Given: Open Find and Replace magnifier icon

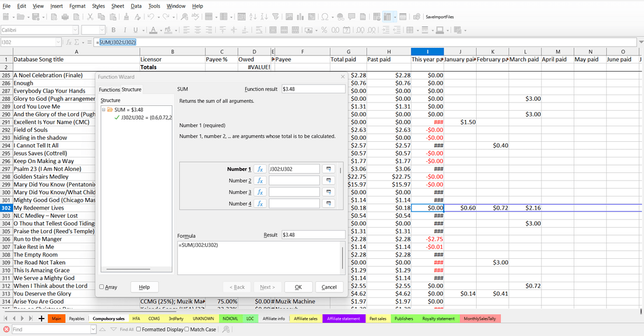Looking at the screenshot, I should pyautogui.click(x=184, y=17).
